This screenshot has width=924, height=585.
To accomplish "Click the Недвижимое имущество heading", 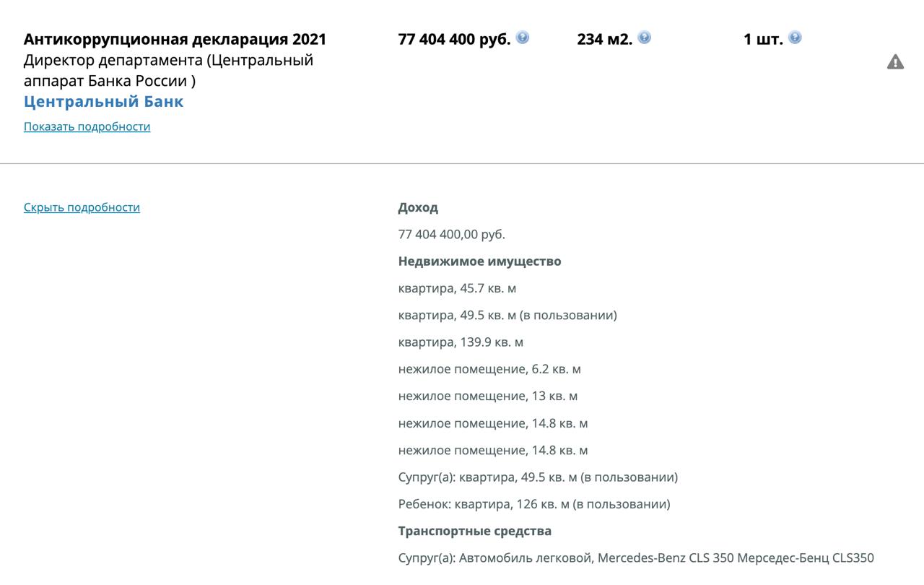I will tap(479, 261).
